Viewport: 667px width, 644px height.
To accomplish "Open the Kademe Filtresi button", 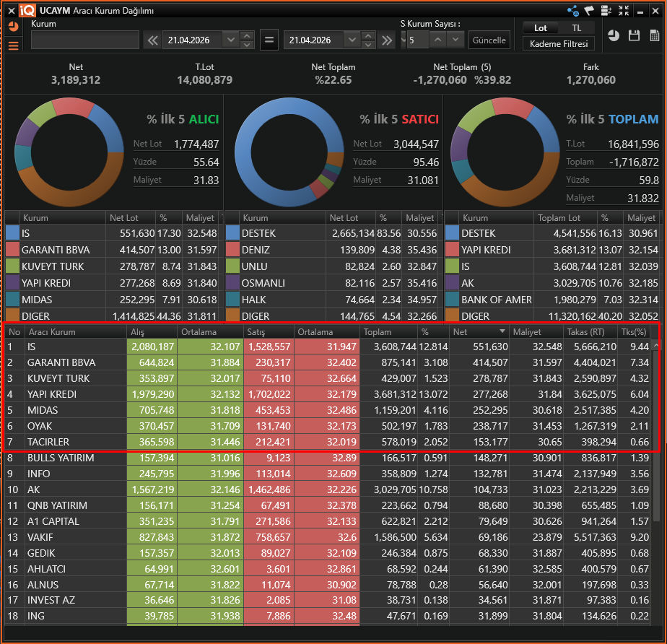I will pyautogui.click(x=559, y=44).
